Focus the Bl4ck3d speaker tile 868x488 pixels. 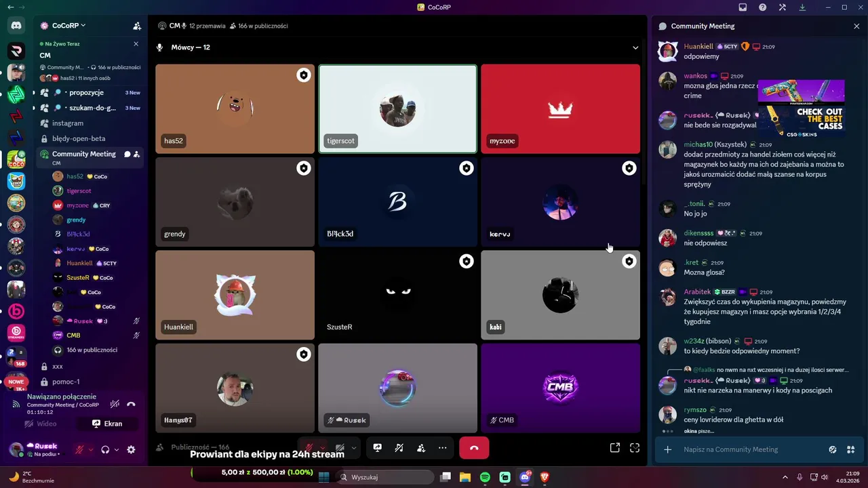(397, 202)
